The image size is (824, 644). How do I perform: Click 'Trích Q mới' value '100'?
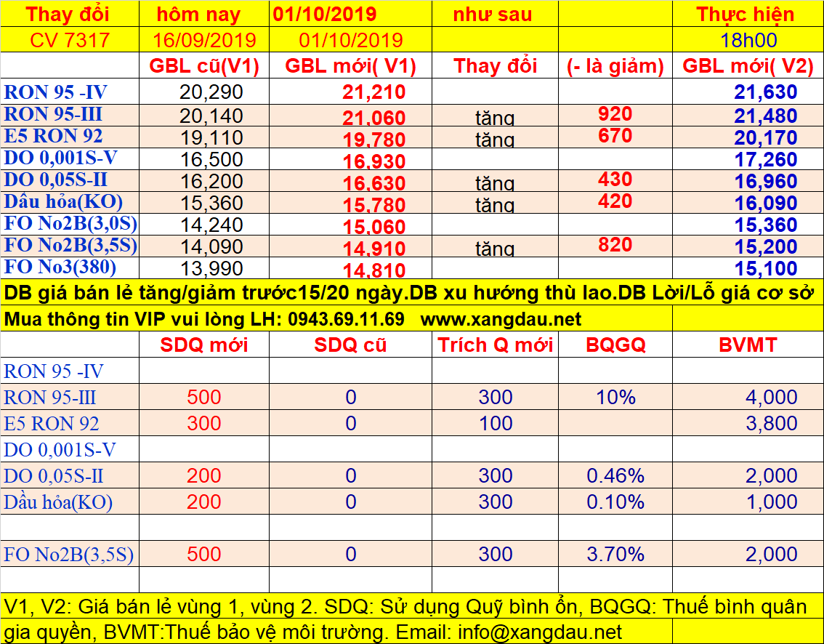(495, 423)
